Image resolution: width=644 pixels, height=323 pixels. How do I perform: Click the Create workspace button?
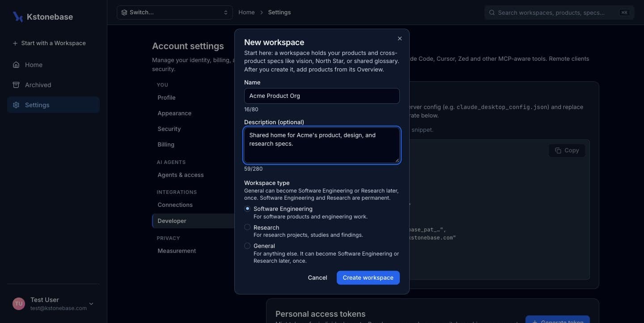pyautogui.click(x=368, y=278)
